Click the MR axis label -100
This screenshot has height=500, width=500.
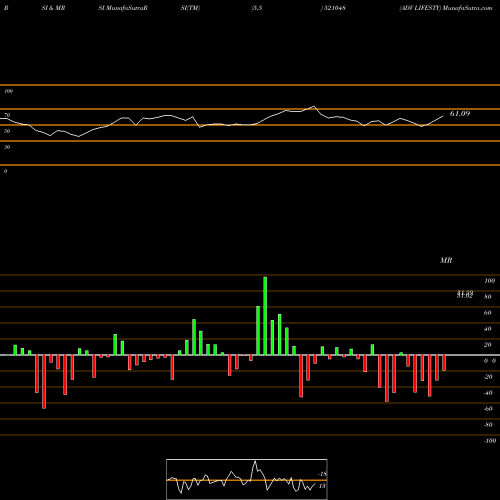tap(490, 441)
